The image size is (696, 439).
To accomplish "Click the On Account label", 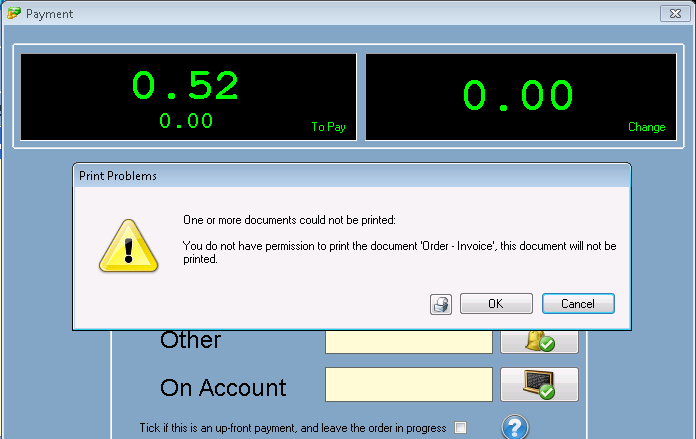I will 223,387.
